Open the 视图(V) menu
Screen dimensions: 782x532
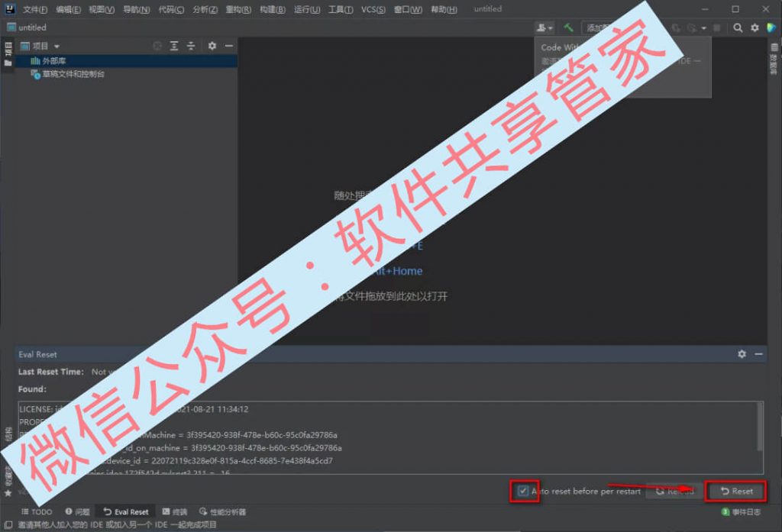coord(102,9)
